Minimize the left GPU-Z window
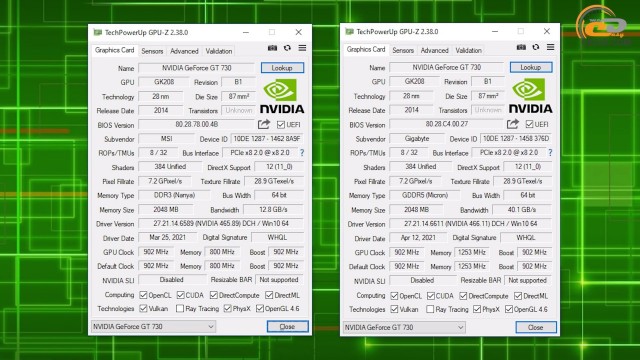Screen dimensions: 640x360 246,32
